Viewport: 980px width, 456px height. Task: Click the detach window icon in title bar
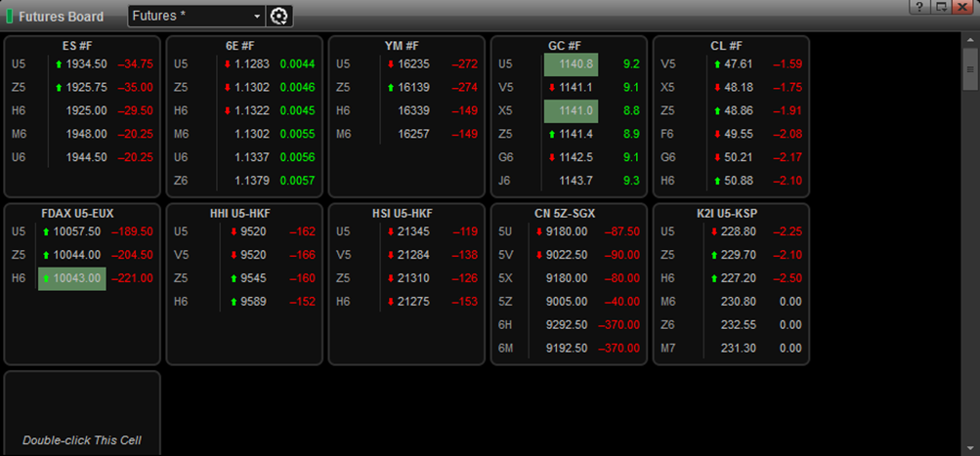(939, 7)
